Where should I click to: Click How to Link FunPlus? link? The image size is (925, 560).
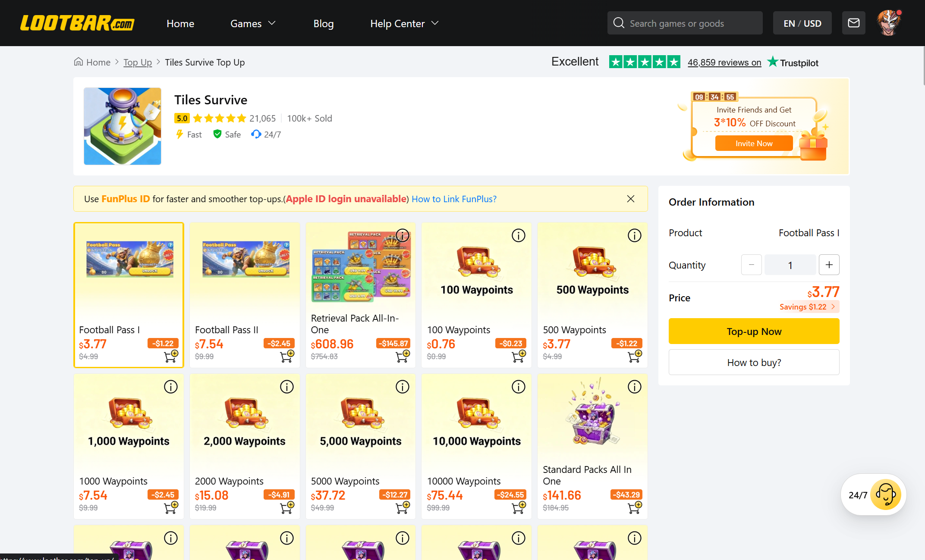pyautogui.click(x=454, y=199)
